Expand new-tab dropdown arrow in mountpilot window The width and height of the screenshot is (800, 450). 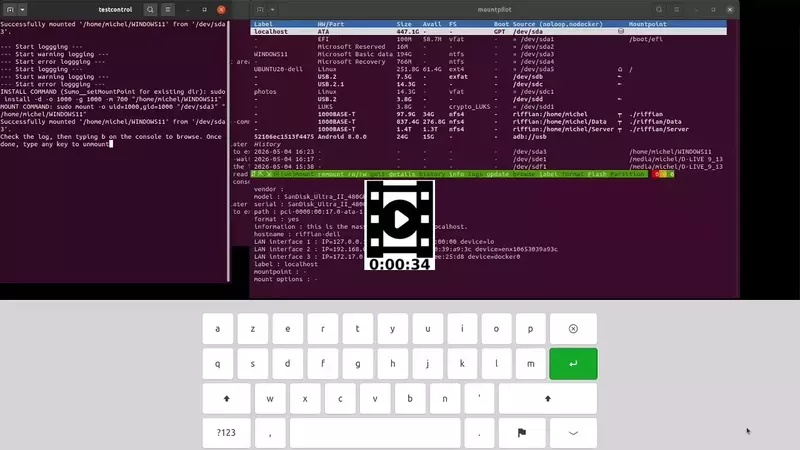[272, 9]
